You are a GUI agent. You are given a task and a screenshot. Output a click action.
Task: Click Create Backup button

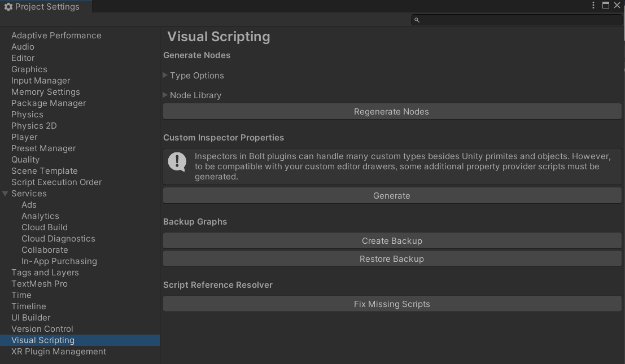coord(392,241)
